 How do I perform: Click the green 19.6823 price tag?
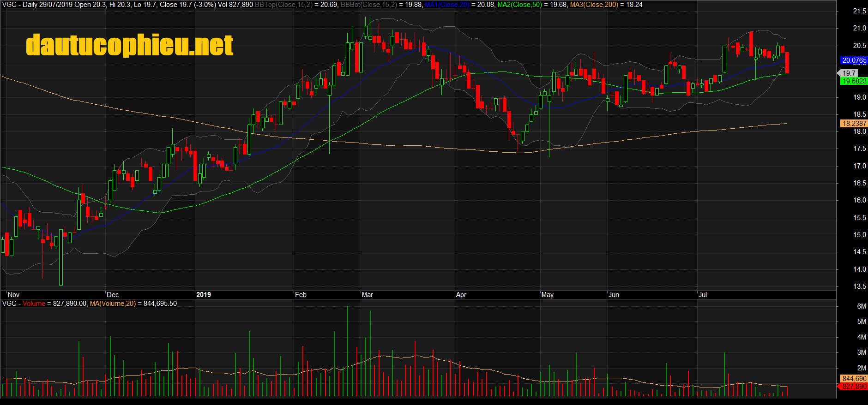854,81
